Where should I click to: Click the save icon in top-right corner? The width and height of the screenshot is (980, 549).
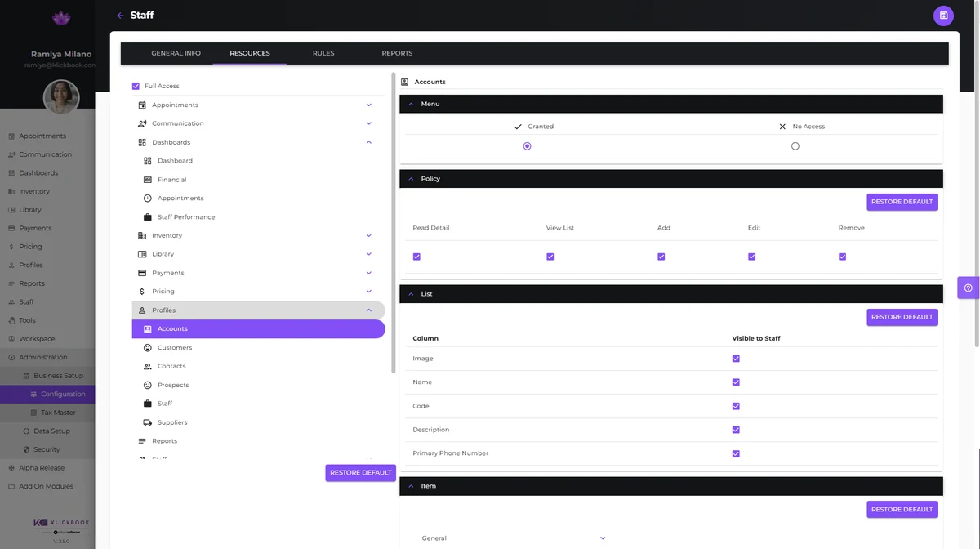[943, 16]
